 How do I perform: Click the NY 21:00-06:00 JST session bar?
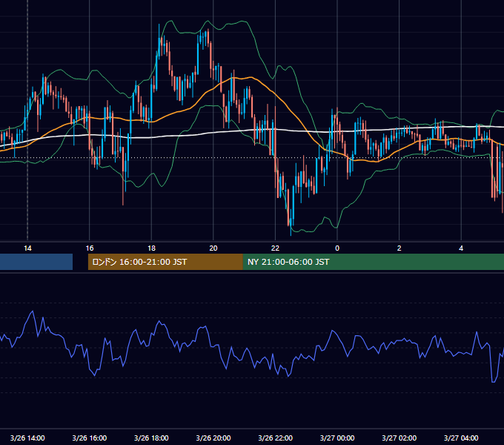[373, 262]
